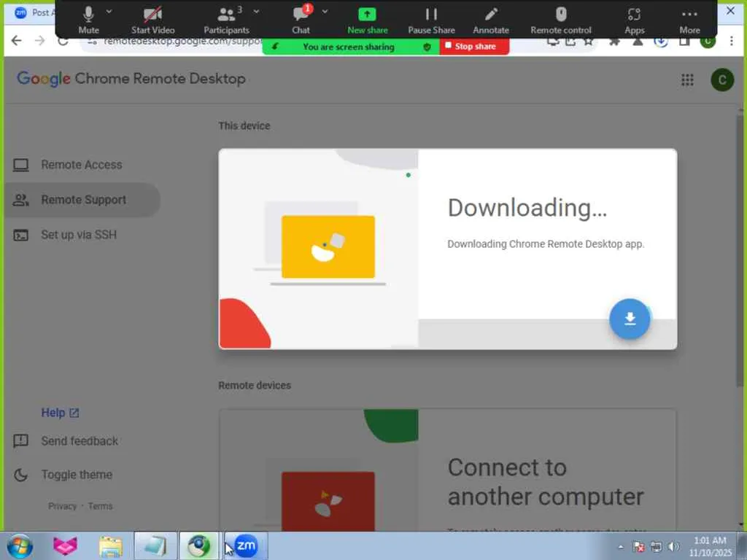747x560 pixels.
Task: Click 'Downloading Chrome Remote Desktop app.' text
Action: tap(546, 244)
